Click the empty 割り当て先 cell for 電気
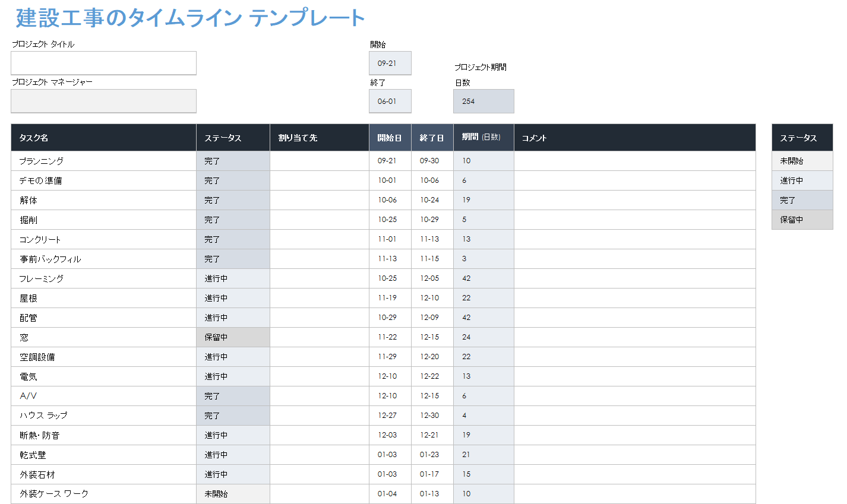Viewport: 847px width, 504px height. coord(320,376)
